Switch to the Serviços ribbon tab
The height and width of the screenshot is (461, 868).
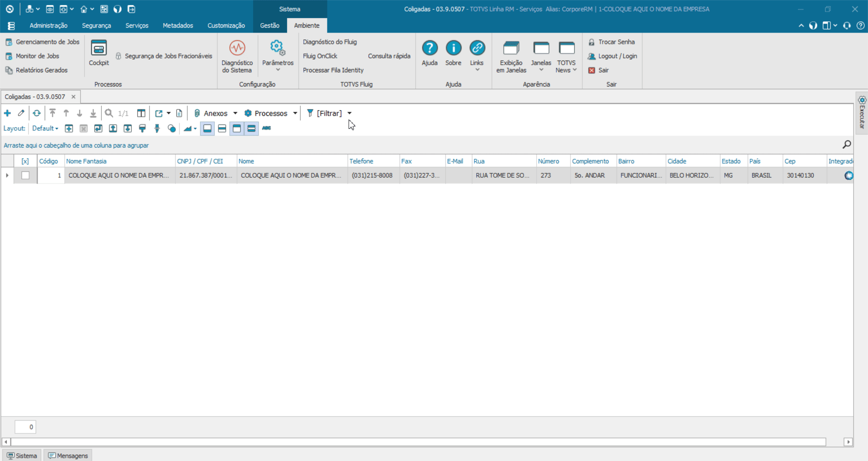tap(137, 26)
